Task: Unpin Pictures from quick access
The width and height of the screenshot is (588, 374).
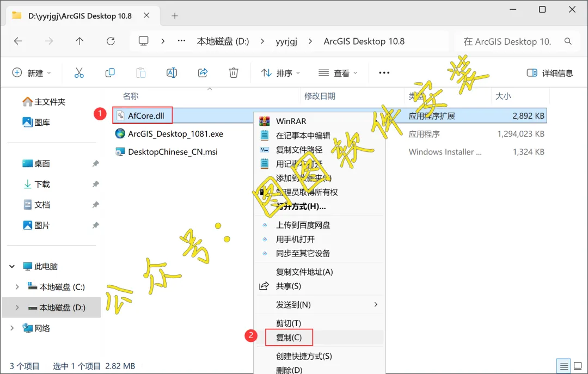Action: click(96, 225)
